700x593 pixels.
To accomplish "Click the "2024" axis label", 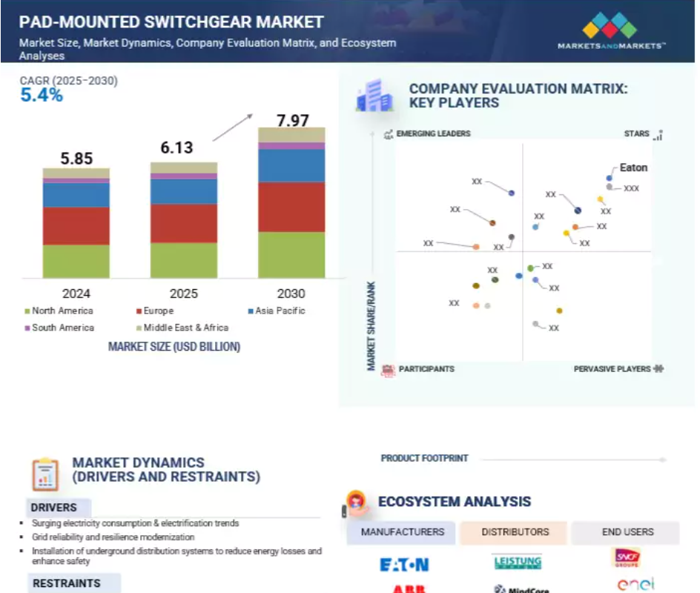I will 76,294.
